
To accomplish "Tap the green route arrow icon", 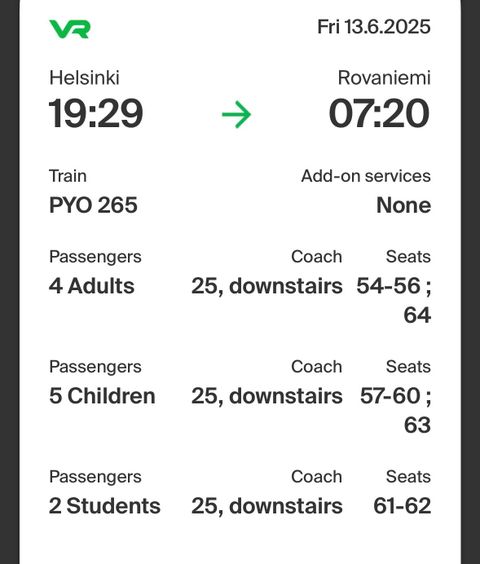I will tap(236, 114).
